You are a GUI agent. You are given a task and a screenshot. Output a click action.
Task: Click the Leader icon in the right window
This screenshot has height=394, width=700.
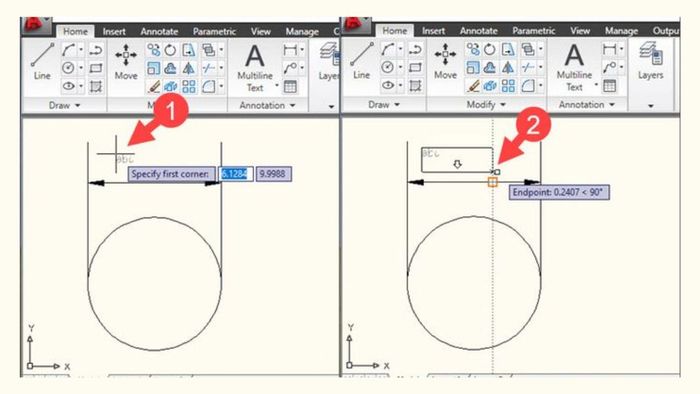[x=609, y=67]
